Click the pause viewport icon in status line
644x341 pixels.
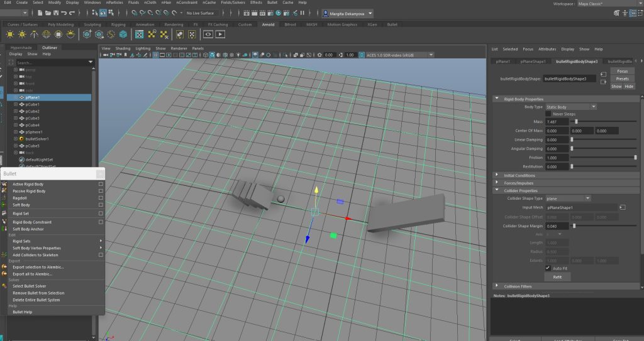coord(303,13)
